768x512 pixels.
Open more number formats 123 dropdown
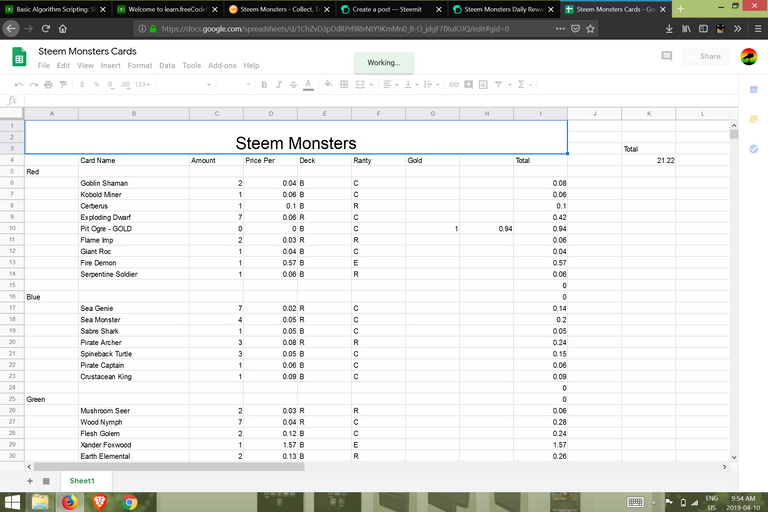coord(143,85)
